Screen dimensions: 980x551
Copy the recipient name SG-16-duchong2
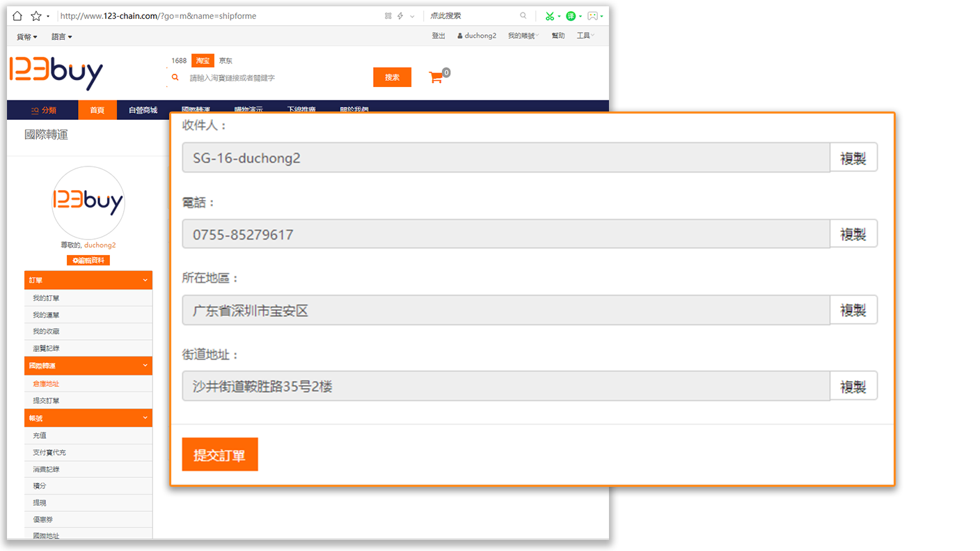pos(853,158)
